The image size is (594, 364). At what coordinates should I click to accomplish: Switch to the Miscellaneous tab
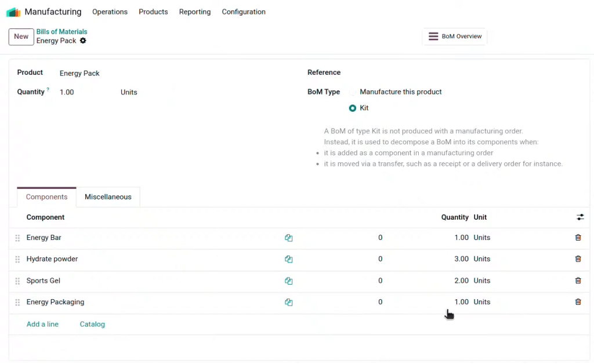[x=108, y=197]
